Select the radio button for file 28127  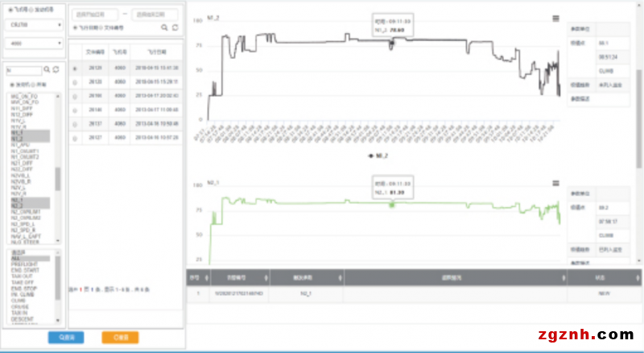(75, 138)
